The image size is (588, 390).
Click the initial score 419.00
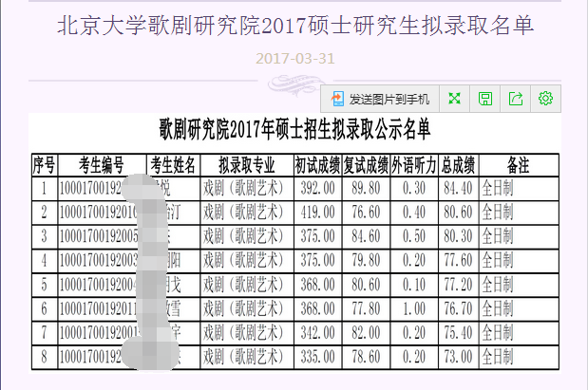point(317,212)
